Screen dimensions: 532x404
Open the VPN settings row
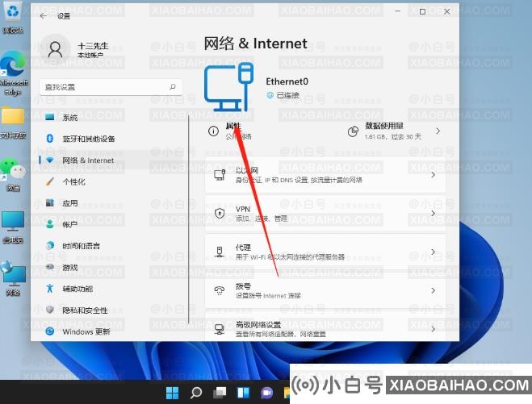325,214
